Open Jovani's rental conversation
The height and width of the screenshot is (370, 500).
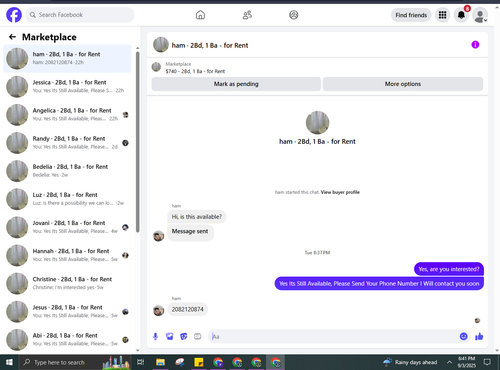click(67, 227)
